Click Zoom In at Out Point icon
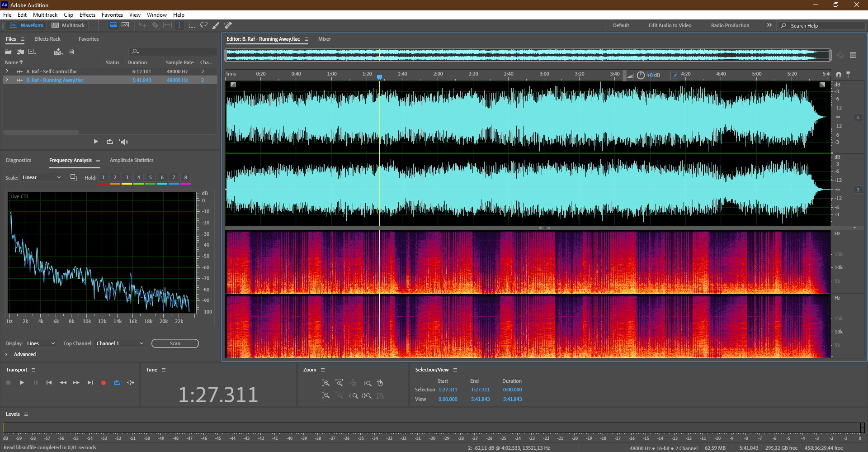Image resolution: width=868 pixels, height=452 pixels. pos(367,383)
